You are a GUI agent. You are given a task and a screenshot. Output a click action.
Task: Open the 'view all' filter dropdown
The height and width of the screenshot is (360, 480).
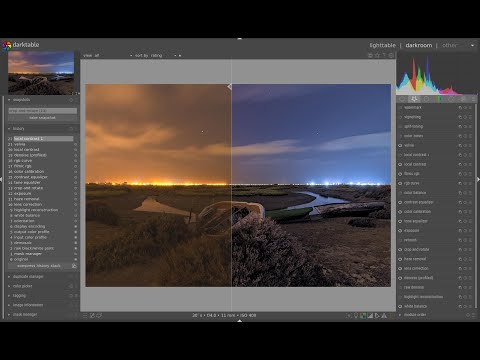[x=107, y=56]
